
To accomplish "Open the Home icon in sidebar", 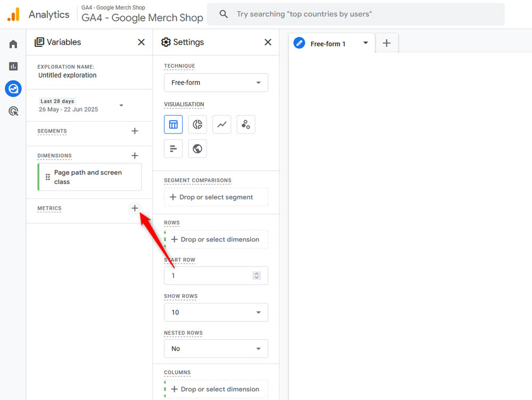I will pos(13,44).
